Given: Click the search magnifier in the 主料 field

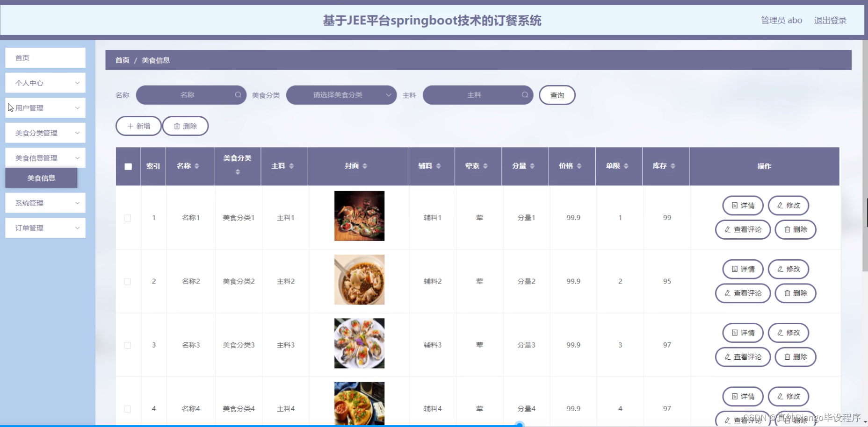Looking at the screenshot, I should click(525, 95).
